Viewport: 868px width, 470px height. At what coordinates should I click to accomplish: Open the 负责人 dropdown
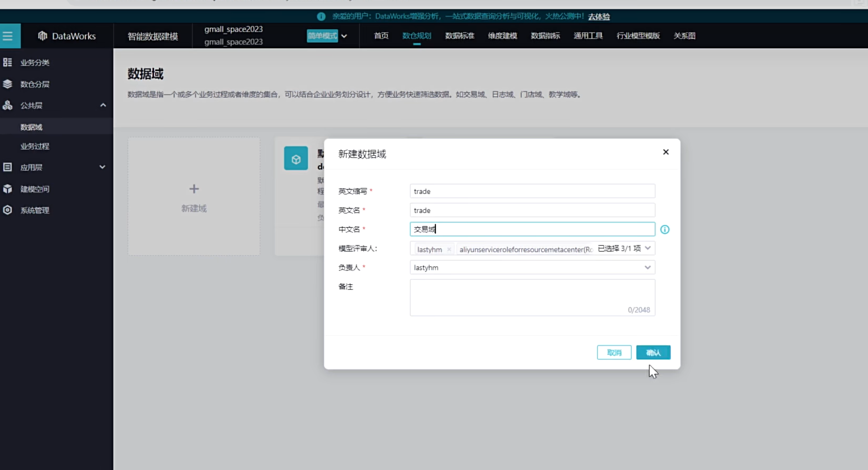[x=647, y=267]
